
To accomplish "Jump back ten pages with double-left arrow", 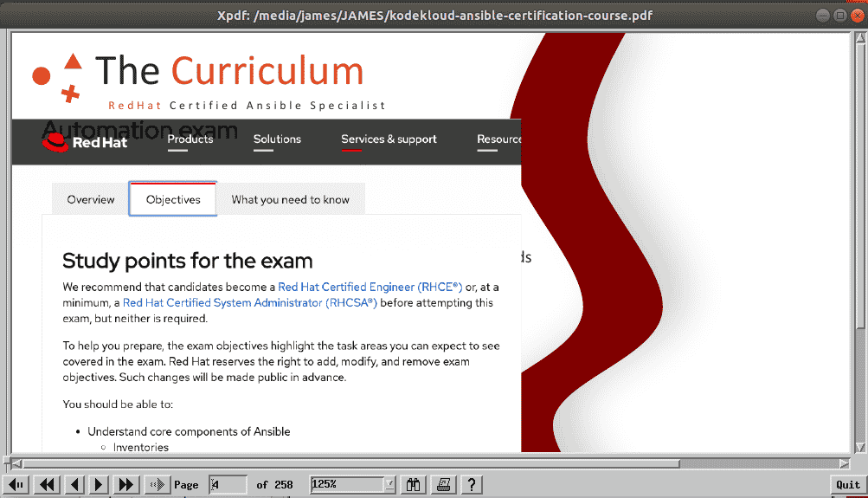I will pos(47,485).
